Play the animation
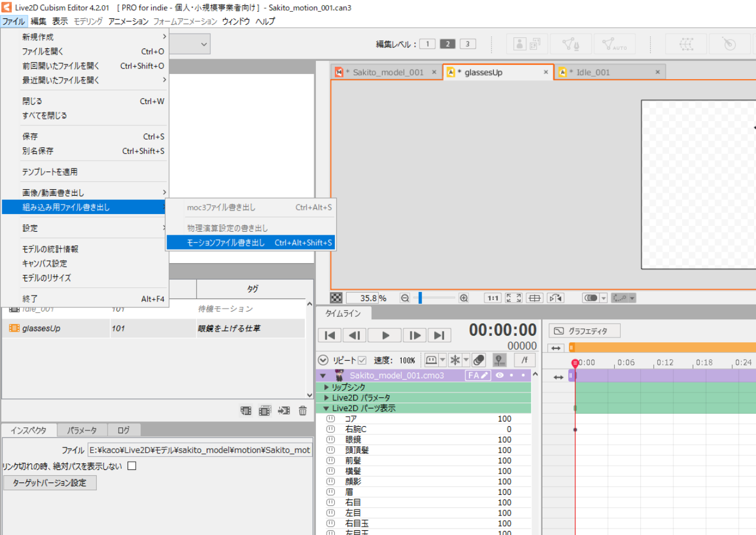Viewport: 756px width, 535px height. click(x=384, y=335)
